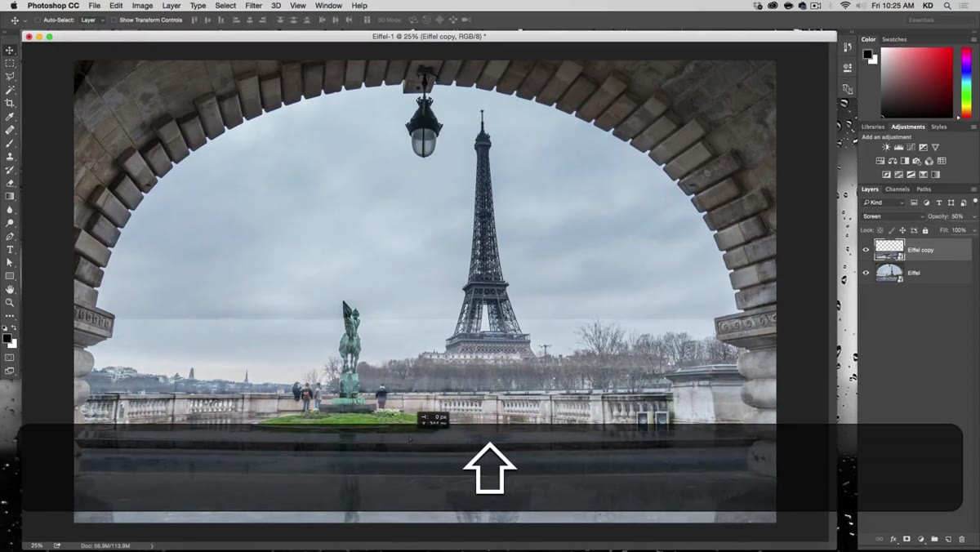Toggle Quick Mask mode
Image resolution: width=980 pixels, height=552 pixels.
tap(10, 357)
